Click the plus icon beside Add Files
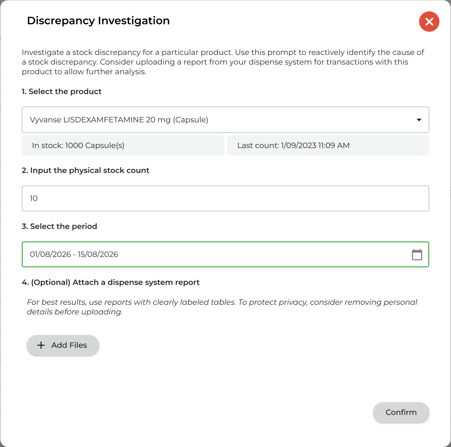Viewport: 451px width, 447px height. tap(41, 345)
